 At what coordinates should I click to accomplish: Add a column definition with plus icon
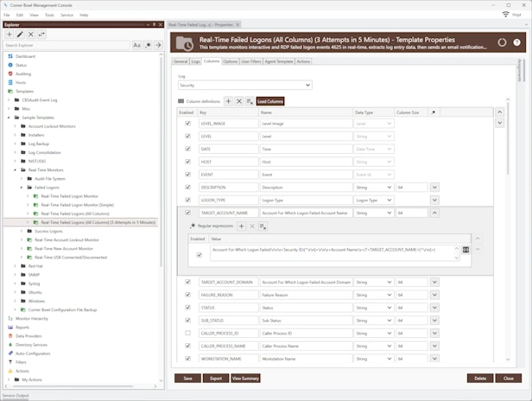click(x=228, y=101)
